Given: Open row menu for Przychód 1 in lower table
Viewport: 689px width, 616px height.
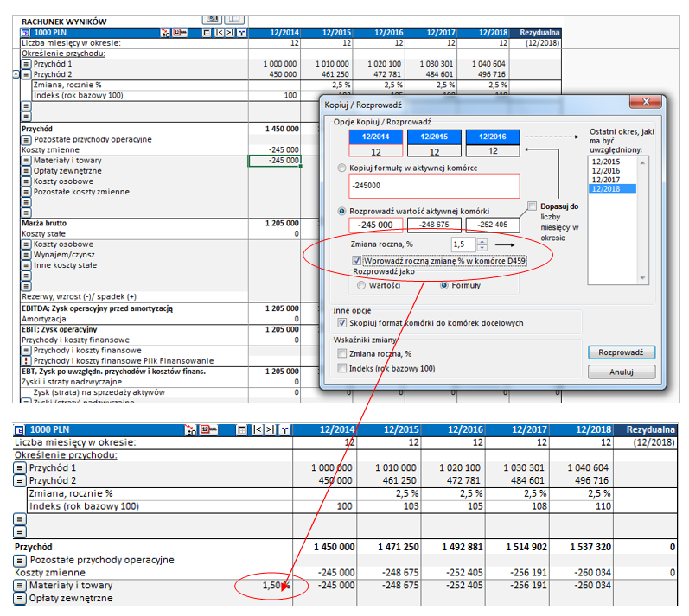Looking at the screenshot, I should click(x=19, y=468).
